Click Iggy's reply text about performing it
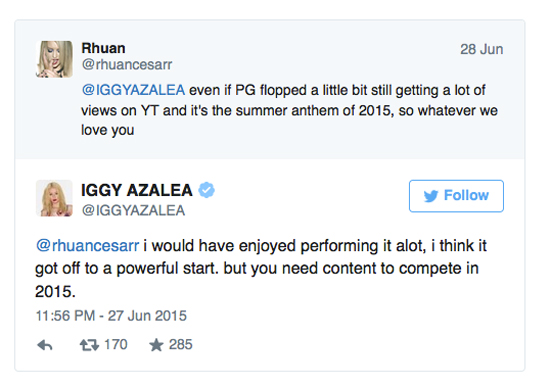550x386 pixels. [261, 268]
